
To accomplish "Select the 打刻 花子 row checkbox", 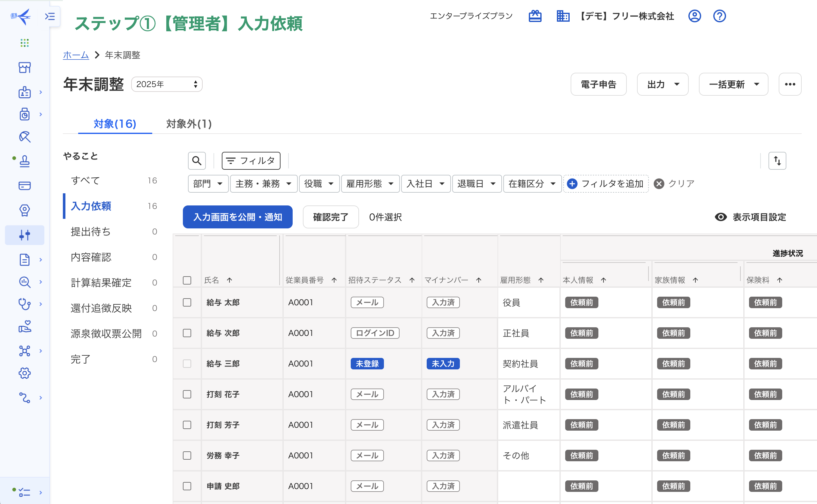I will point(187,394).
